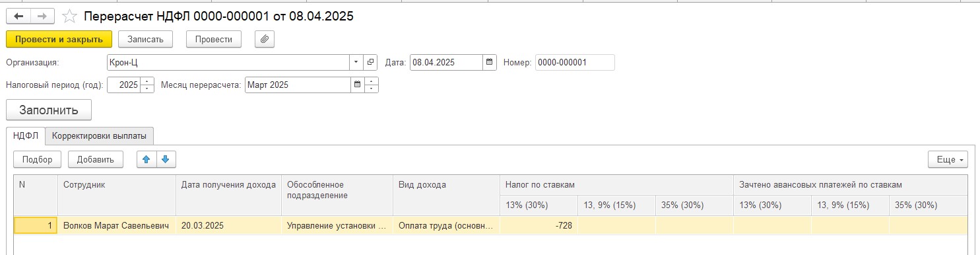Open the organization Крон-Ц form icon

click(370, 63)
